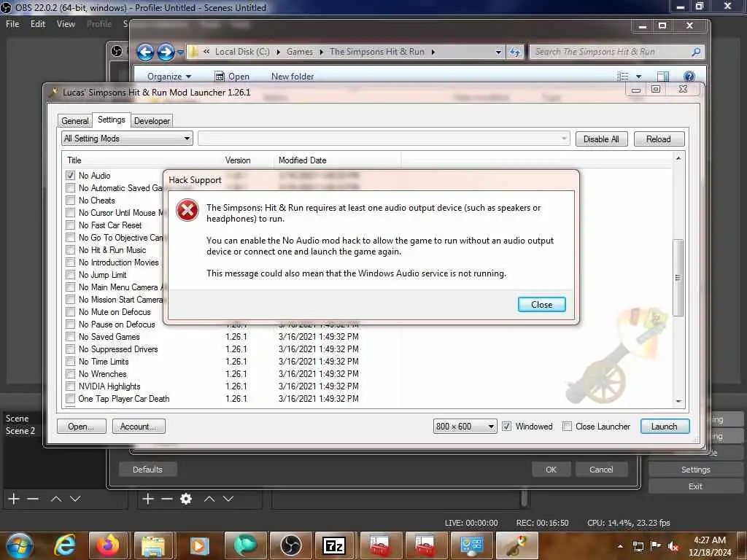Switch to the General tab
Image resolution: width=747 pixels, height=560 pixels.
75,121
